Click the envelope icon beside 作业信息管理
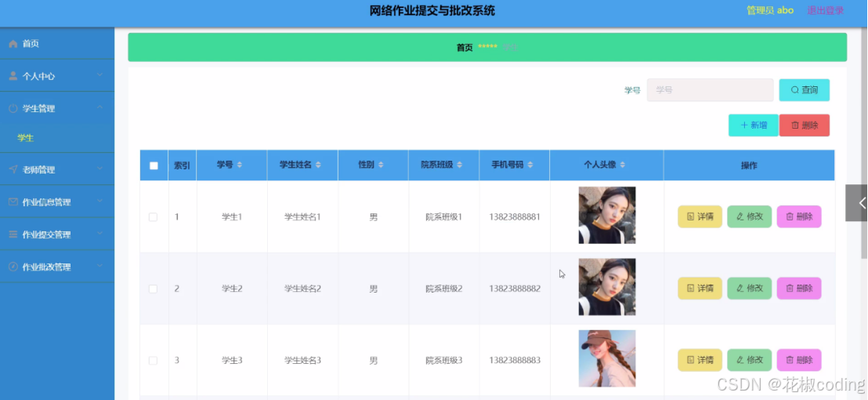 pos(13,202)
